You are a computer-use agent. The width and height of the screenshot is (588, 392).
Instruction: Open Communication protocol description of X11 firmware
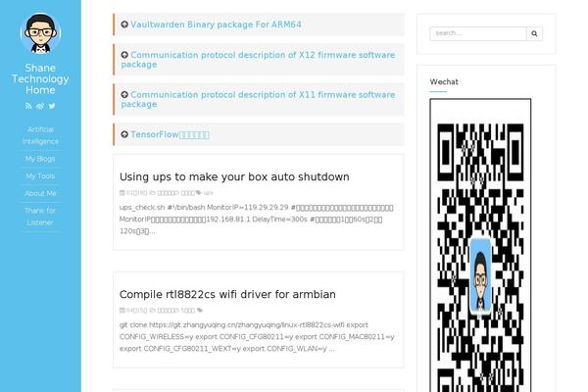tap(258, 99)
